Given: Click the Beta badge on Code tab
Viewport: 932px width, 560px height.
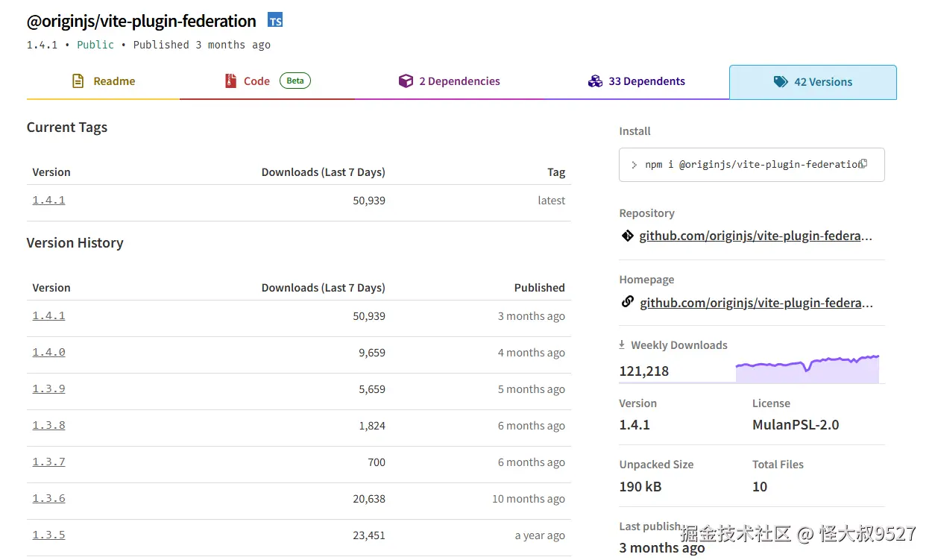Looking at the screenshot, I should point(295,81).
